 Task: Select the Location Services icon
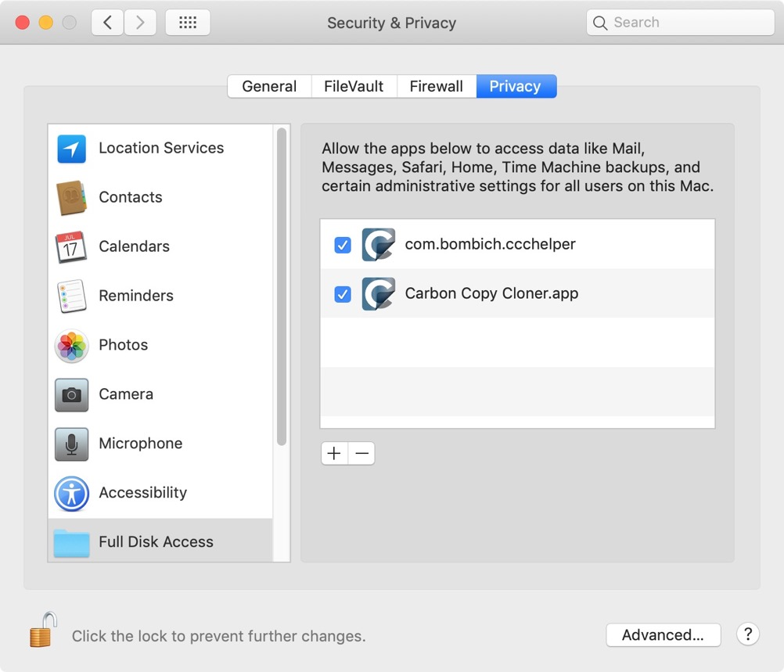71,148
